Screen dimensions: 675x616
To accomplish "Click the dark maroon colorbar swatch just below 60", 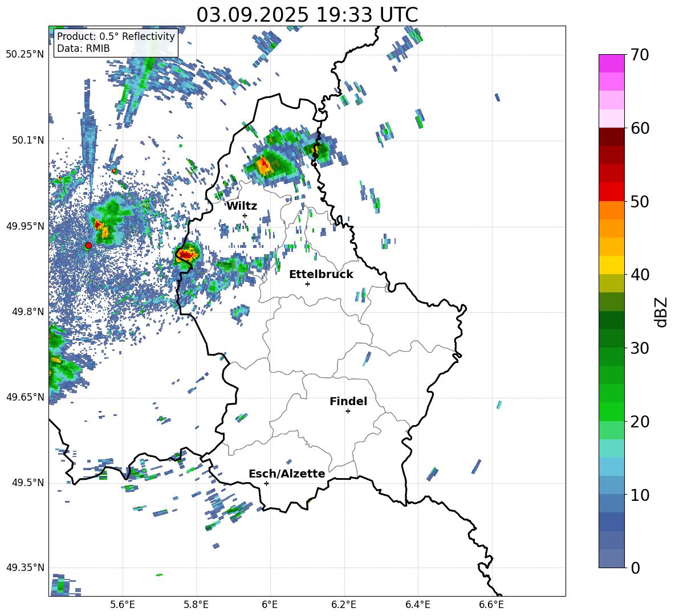I will [611, 137].
